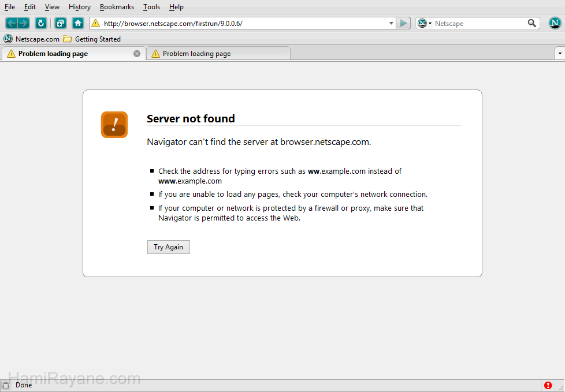Click the search magnifier icon

click(532, 24)
